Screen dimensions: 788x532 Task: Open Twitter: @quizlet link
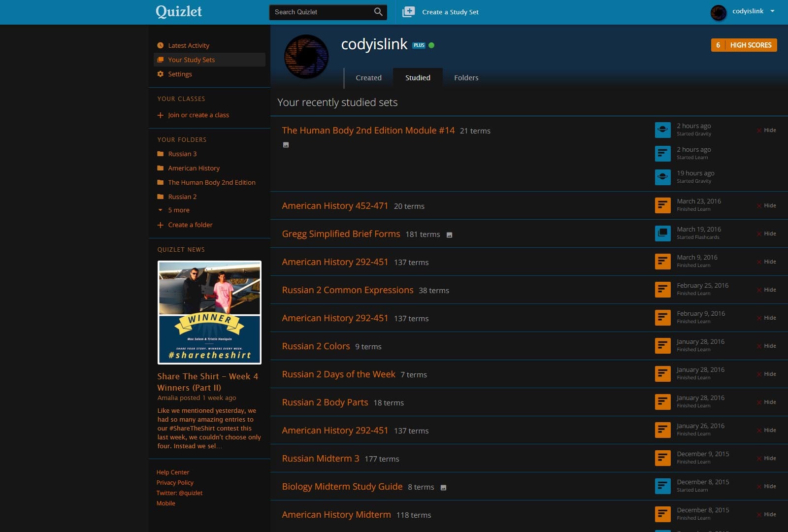(179, 493)
